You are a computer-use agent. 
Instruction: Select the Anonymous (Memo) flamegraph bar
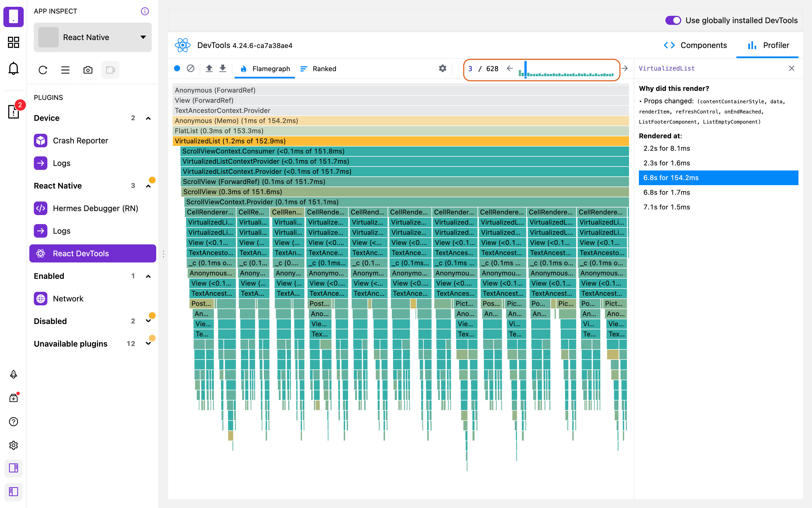[x=401, y=121]
